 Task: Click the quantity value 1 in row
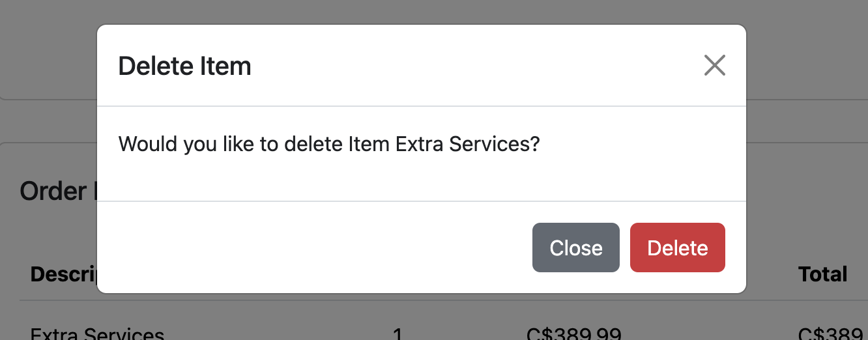(398, 335)
